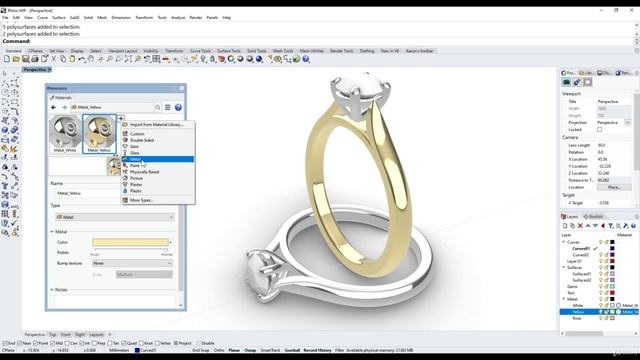
Task: Click the forward arrow in Materials panel
Action: [64, 107]
